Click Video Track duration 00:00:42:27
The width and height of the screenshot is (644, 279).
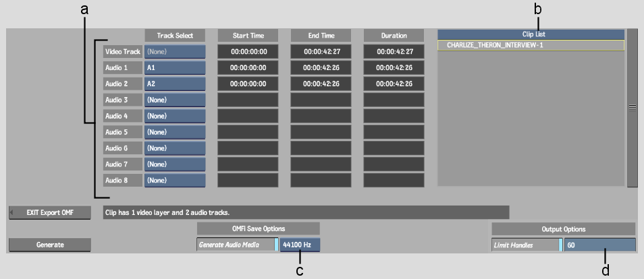tap(394, 52)
